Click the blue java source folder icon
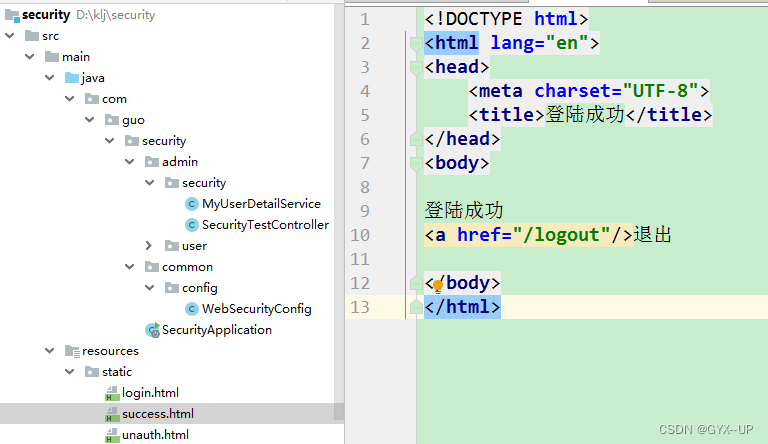The width and height of the screenshot is (768, 444). click(x=72, y=78)
